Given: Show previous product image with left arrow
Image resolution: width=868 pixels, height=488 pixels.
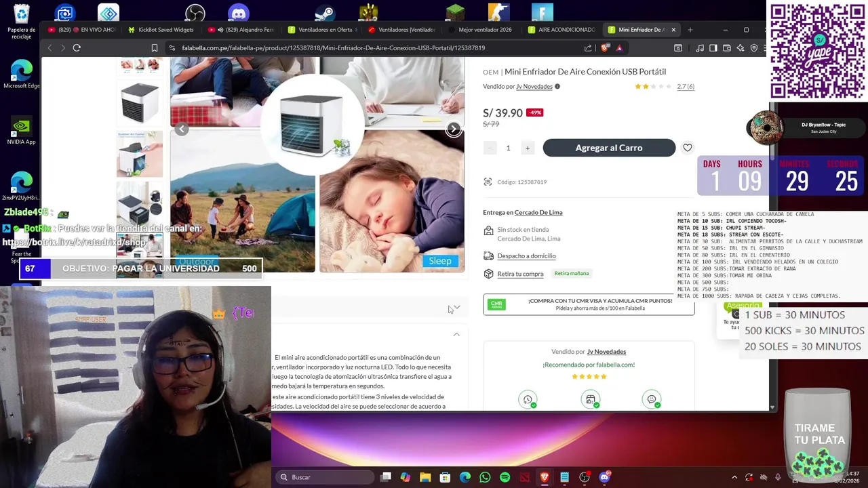Looking at the screenshot, I should point(181,129).
